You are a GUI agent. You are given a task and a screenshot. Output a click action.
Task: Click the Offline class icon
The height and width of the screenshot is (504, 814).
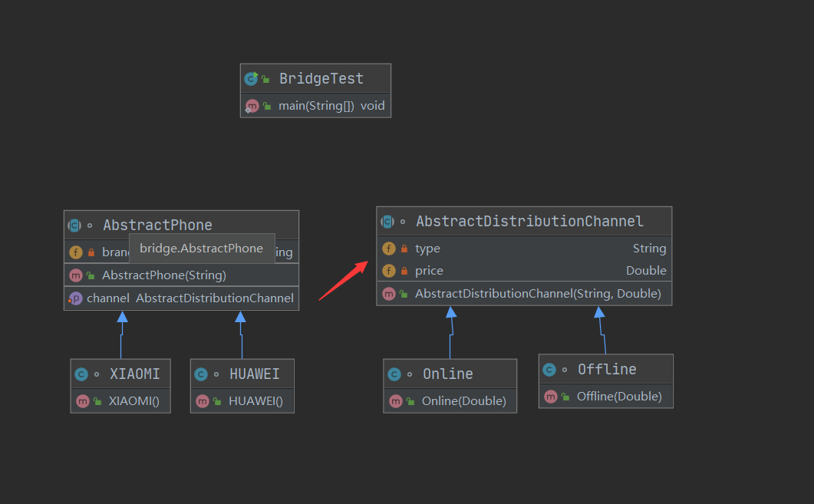tap(549, 370)
